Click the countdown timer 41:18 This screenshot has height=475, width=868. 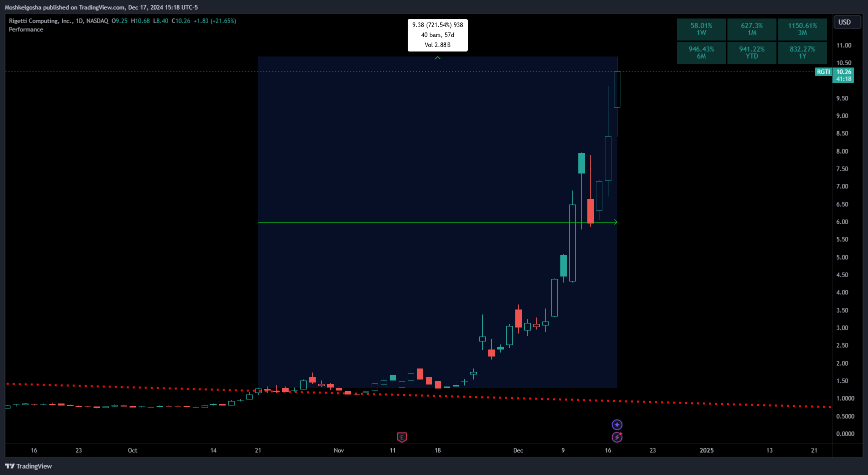(843, 79)
